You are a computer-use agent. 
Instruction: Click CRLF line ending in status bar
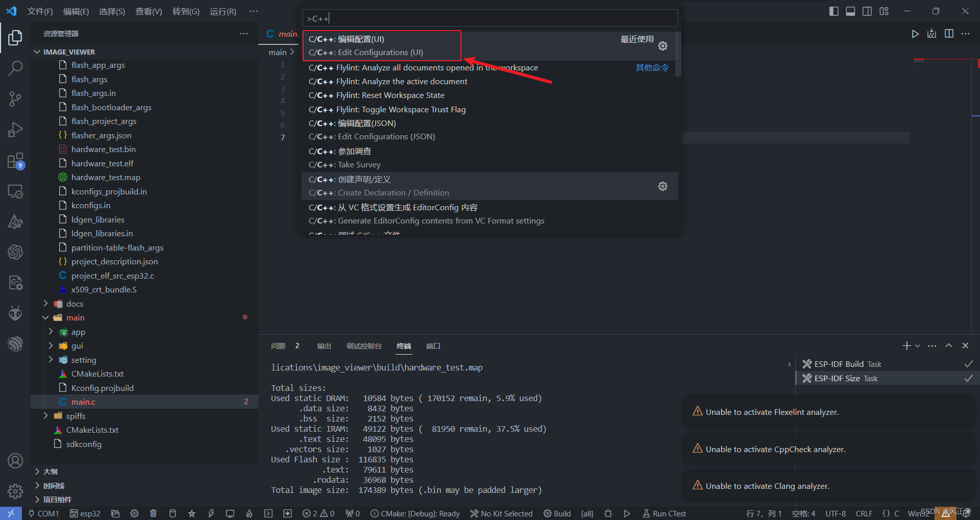pyautogui.click(x=864, y=513)
